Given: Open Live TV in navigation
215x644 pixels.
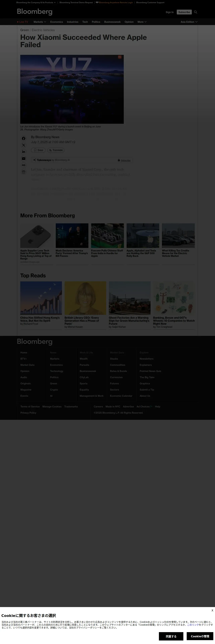Looking at the screenshot, I should (x=23, y=22).
